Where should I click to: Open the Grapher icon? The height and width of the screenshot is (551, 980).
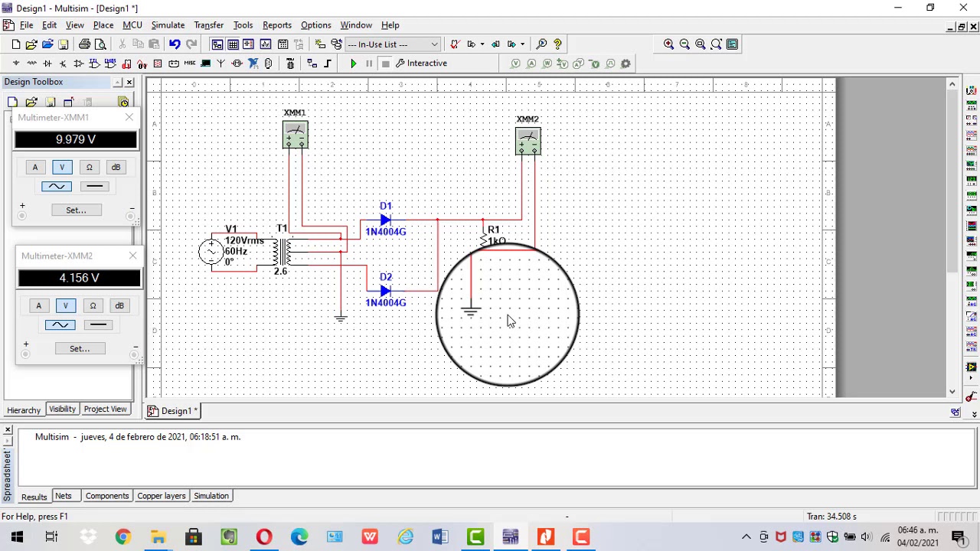[x=266, y=44]
